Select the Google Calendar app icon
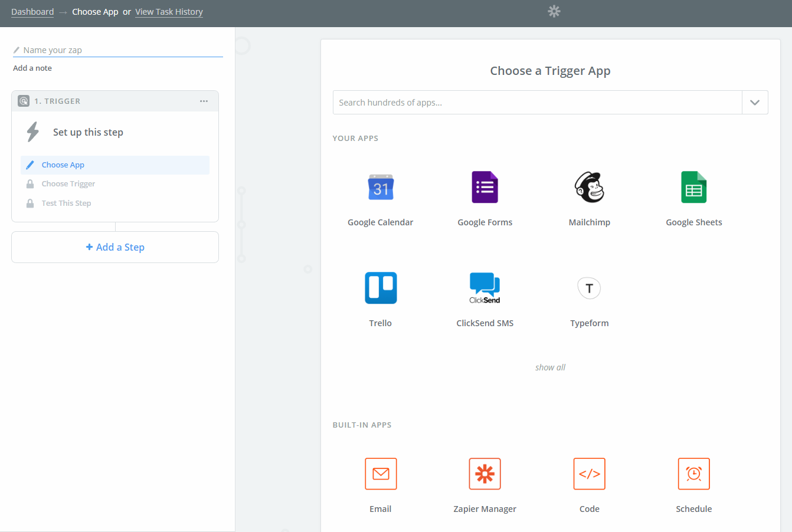792x532 pixels. (x=381, y=188)
